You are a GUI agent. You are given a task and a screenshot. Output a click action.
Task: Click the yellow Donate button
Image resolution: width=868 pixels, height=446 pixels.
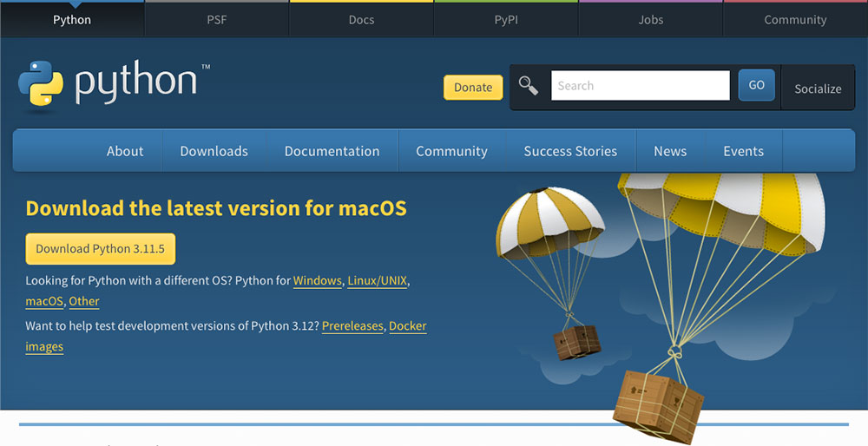(473, 88)
